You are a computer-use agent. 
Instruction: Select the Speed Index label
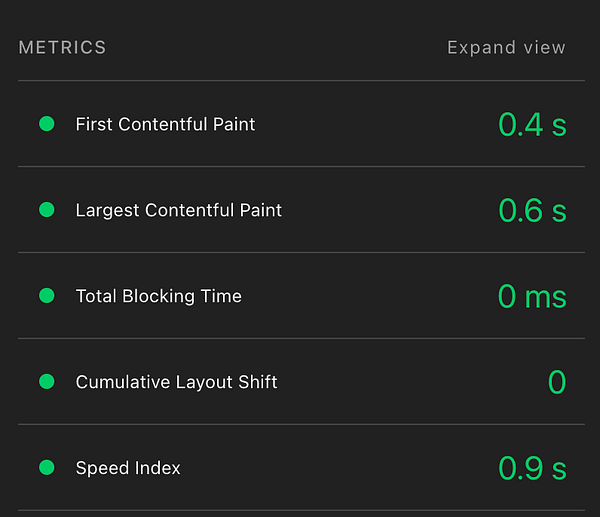click(128, 468)
